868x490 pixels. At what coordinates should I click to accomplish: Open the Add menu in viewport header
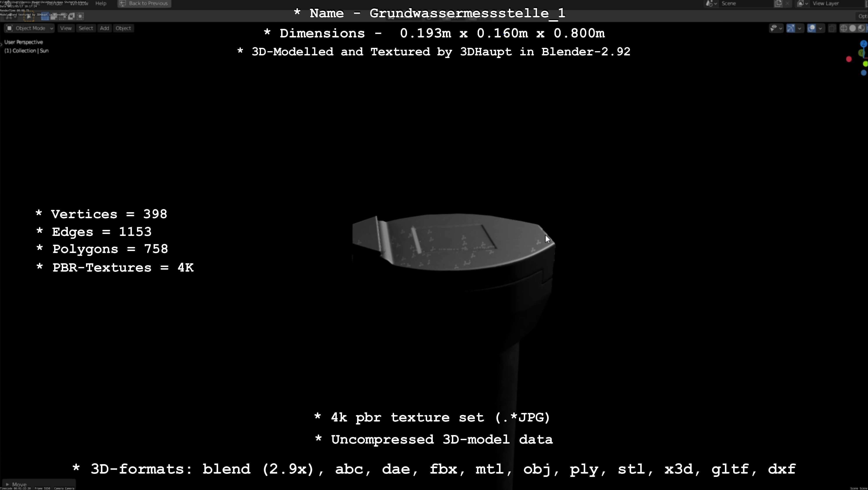(x=104, y=28)
